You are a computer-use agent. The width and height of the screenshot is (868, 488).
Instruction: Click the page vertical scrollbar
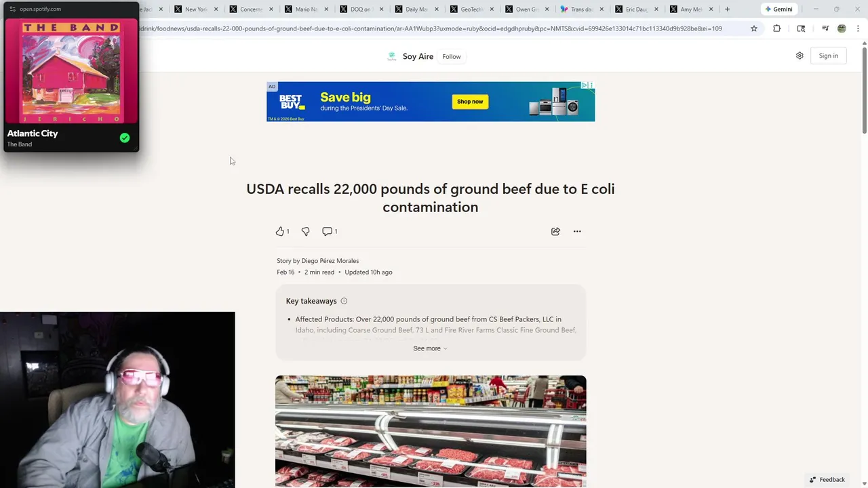[x=864, y=88]
